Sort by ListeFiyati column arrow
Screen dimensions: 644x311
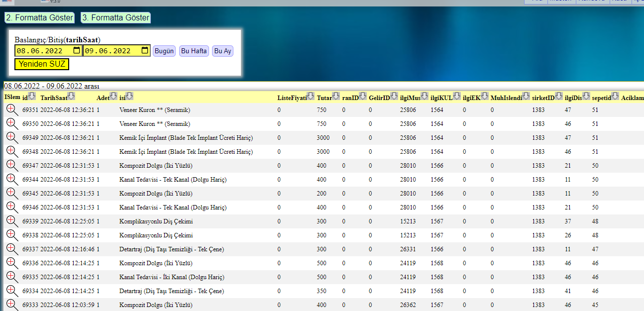click(x=311, y=96)
